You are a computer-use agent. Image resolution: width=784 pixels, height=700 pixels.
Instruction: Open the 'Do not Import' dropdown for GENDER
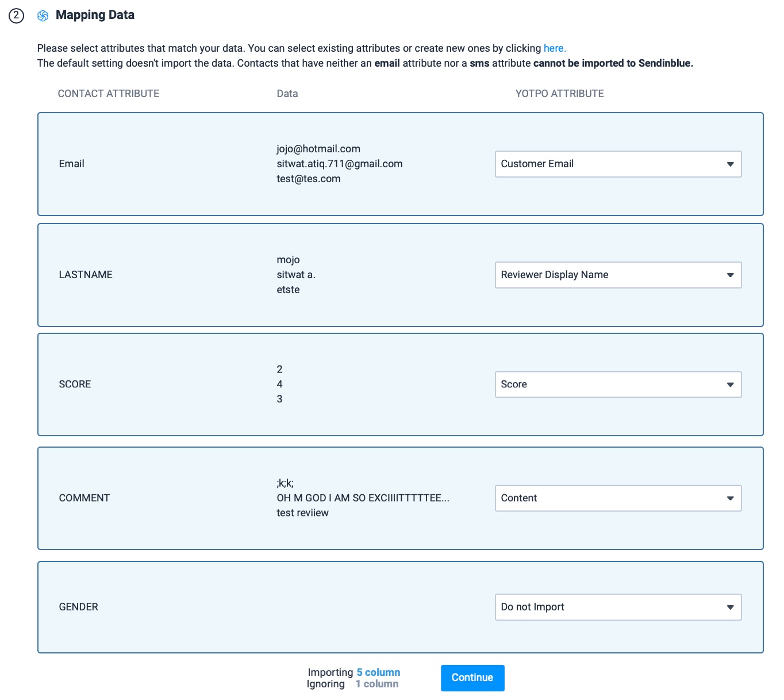coord(618,607)
